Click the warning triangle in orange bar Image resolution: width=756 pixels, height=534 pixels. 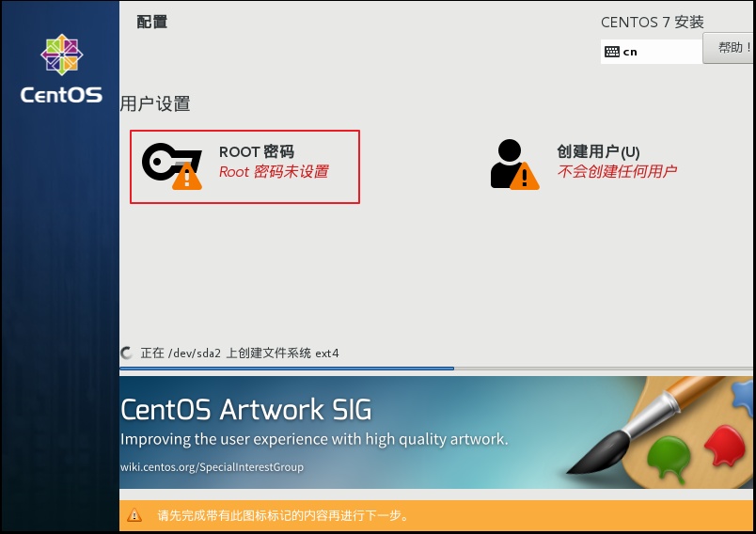coord(134,515)
